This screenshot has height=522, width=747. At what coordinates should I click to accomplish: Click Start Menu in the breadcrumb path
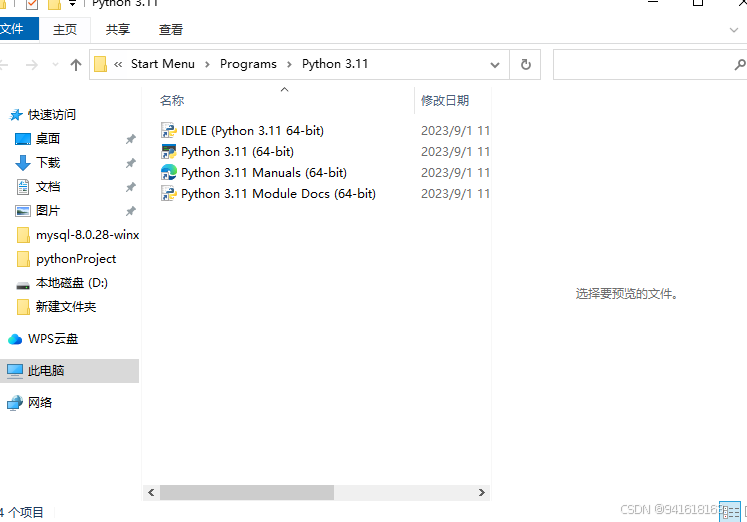point(163,64)
